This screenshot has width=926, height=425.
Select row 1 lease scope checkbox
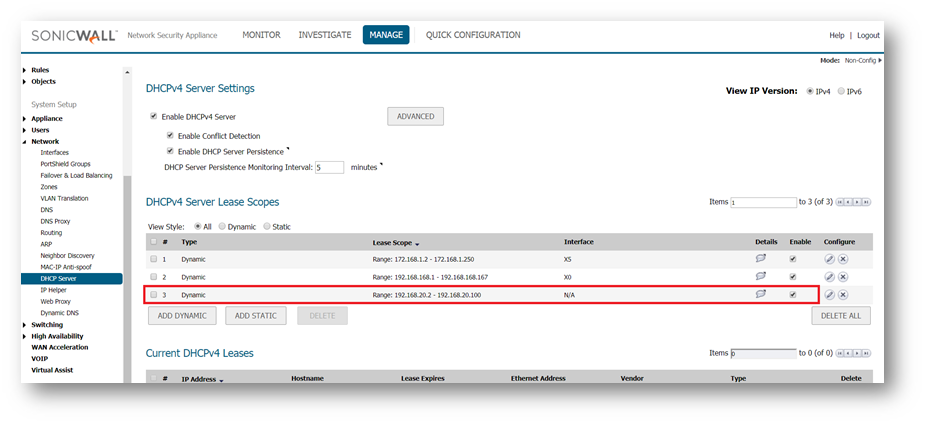pos(154,259)
